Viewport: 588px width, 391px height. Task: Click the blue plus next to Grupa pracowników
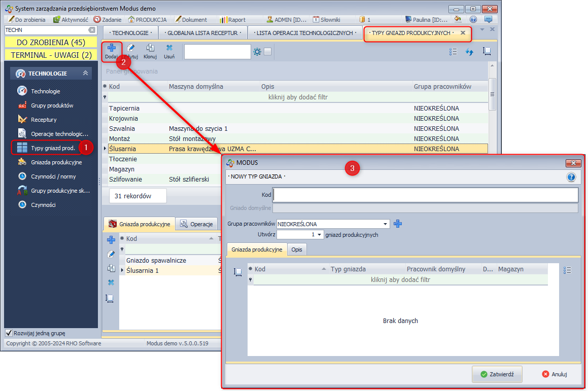(x=398, y=224)
